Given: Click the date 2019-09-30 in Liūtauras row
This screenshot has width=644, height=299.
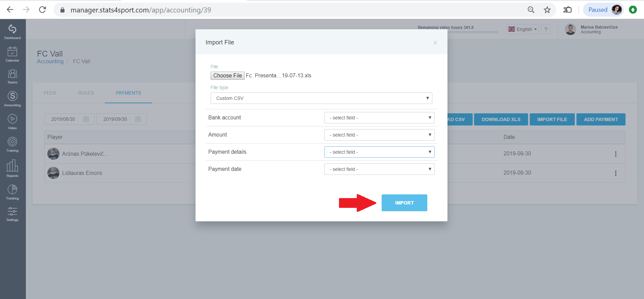Looking at the screenshot, I should (517, 173).
